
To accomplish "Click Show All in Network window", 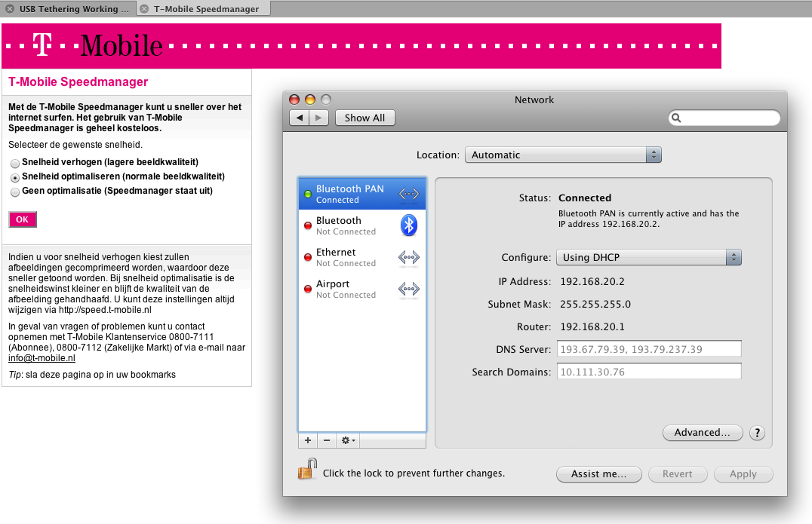I will 365,118.
